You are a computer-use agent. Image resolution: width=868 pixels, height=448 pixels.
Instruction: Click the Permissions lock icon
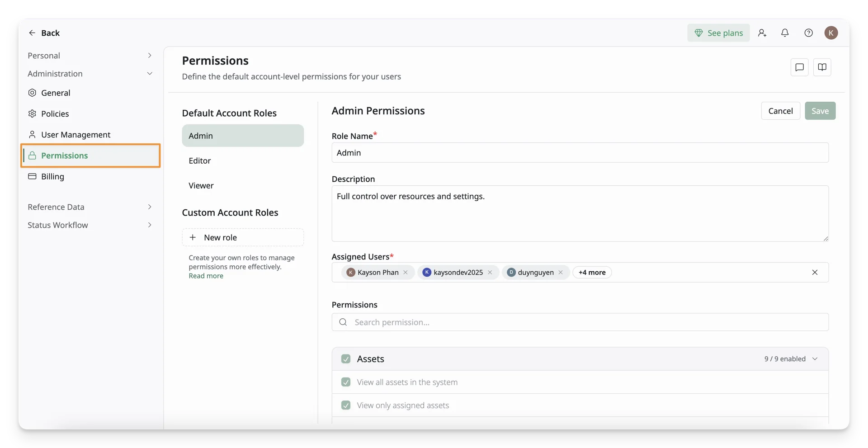[x=32, y=156]
